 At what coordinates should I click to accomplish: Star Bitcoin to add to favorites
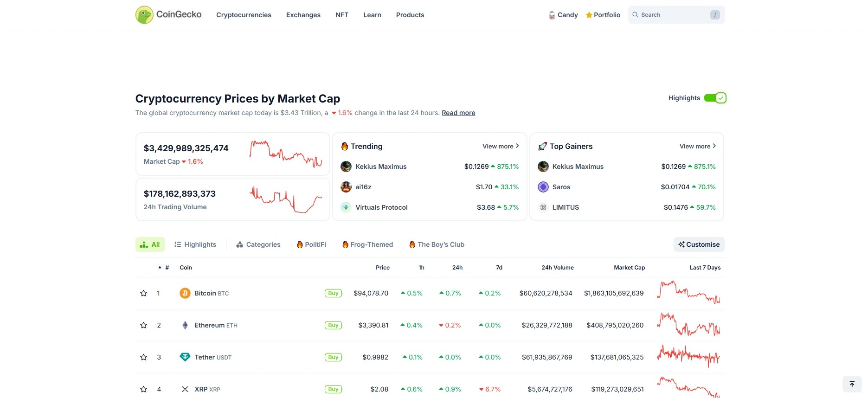tap(144, 293)
